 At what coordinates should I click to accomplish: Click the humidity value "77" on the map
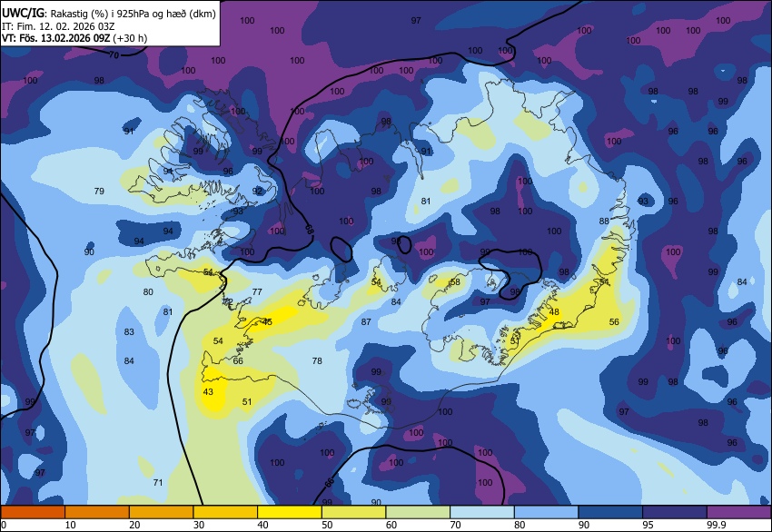[257, 291]
